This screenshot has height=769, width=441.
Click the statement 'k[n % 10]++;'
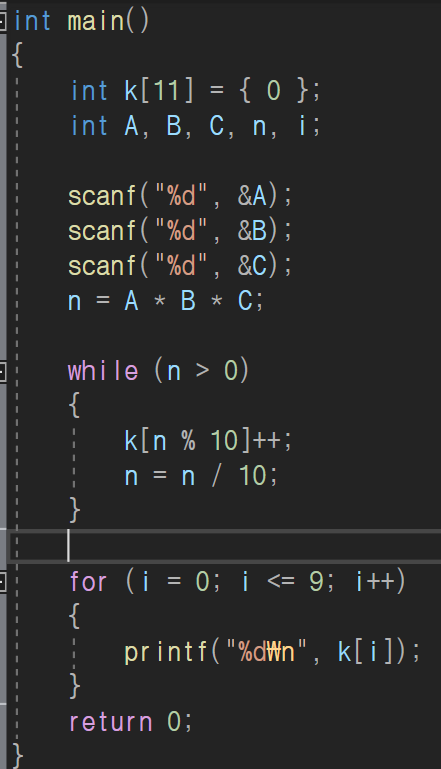coord(208,440)
